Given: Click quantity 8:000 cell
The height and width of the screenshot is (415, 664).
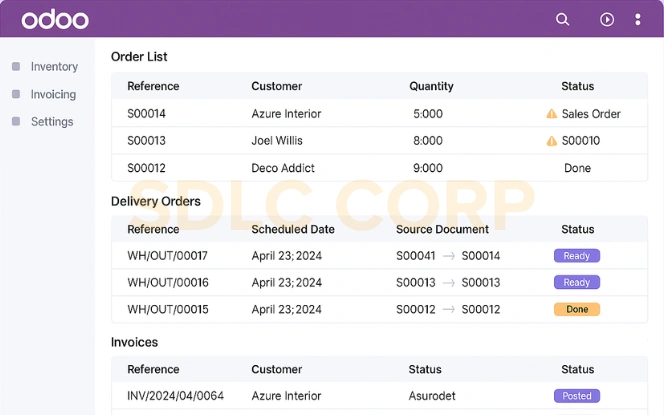Looking at the screenshot, I should pos(428,141).
